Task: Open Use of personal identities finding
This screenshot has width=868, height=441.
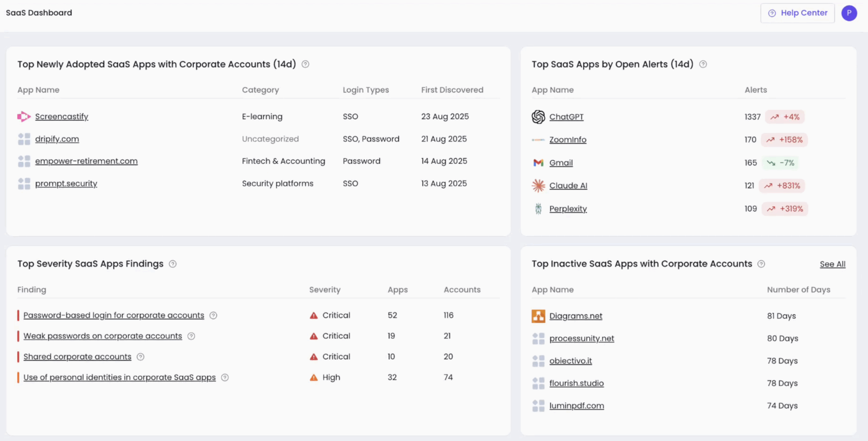Action: pos(119,377)
